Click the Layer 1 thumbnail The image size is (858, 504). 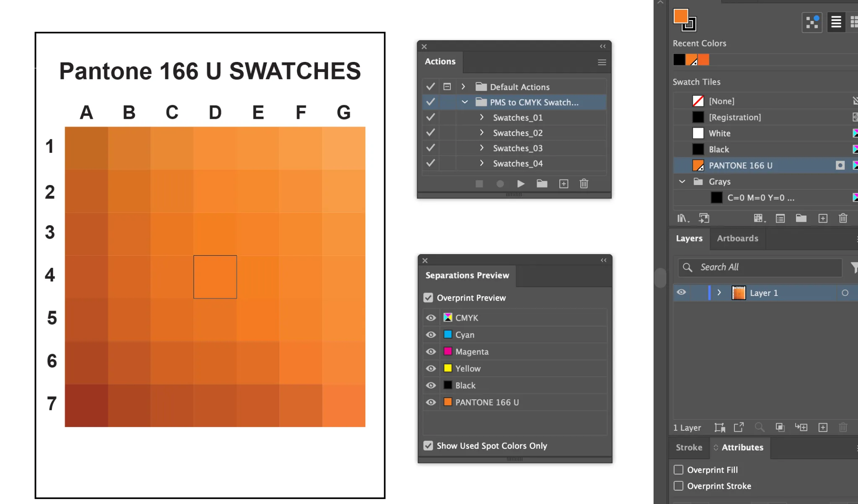click(x=738, y=293)
